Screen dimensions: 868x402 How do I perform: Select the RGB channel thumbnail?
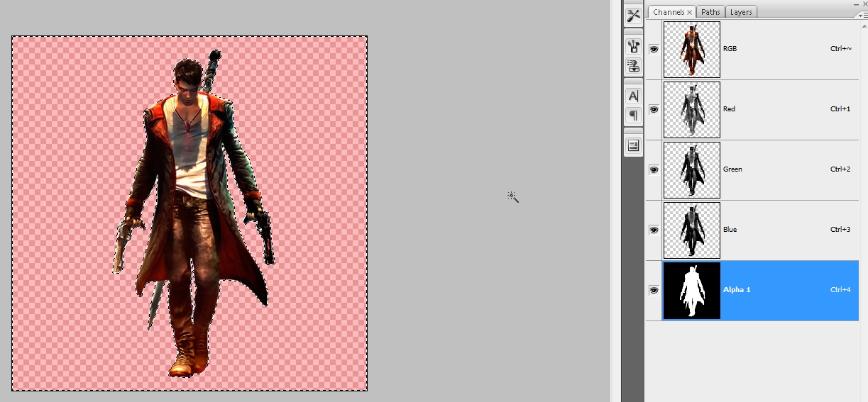pos(692,49)
